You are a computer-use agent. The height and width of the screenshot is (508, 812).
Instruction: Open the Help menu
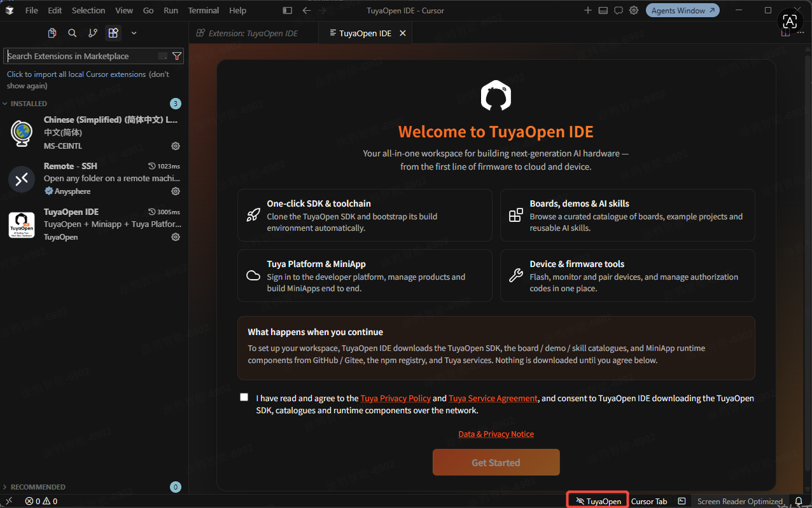pos(237,10)
